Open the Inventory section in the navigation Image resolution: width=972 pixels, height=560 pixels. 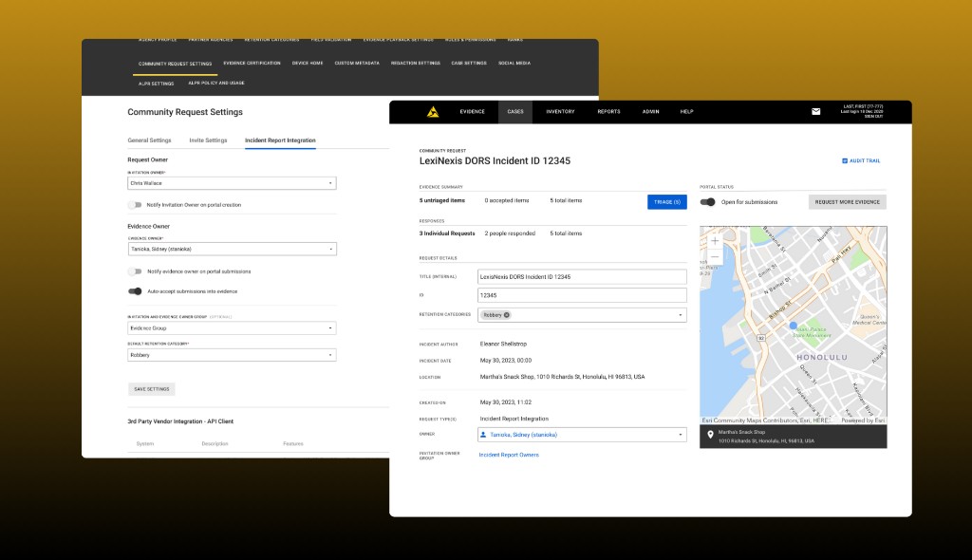(559, 111)
